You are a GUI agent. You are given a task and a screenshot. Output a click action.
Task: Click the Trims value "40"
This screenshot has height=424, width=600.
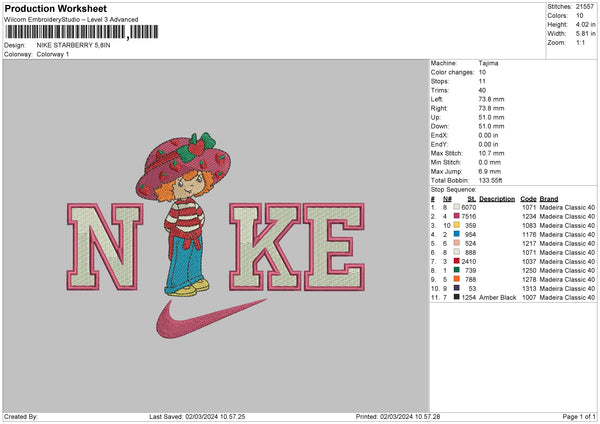pos(482,90)
